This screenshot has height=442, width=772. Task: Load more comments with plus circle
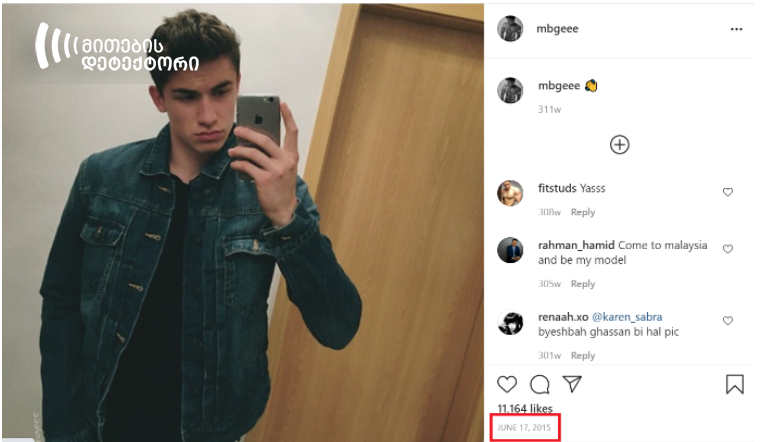coord(619,145)
